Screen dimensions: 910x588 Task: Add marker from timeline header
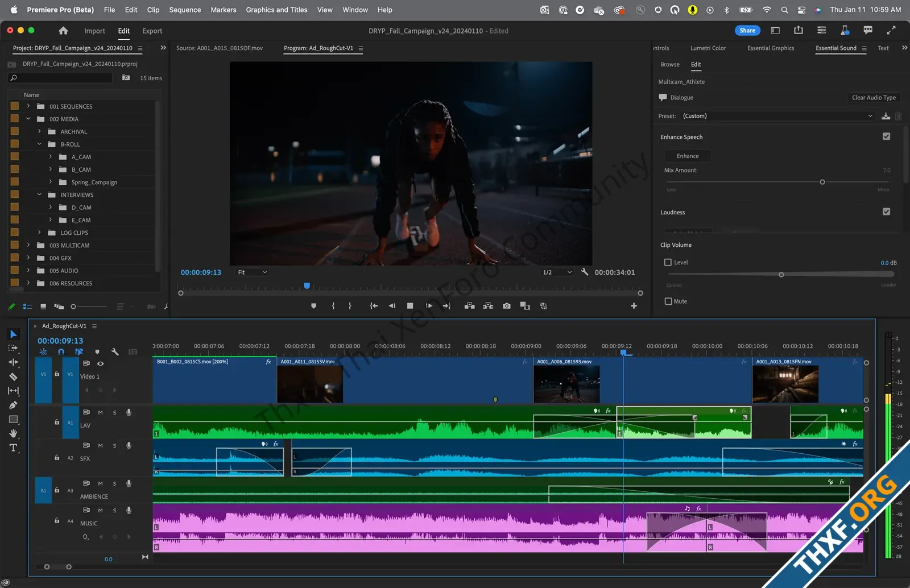tap(97, 352)
